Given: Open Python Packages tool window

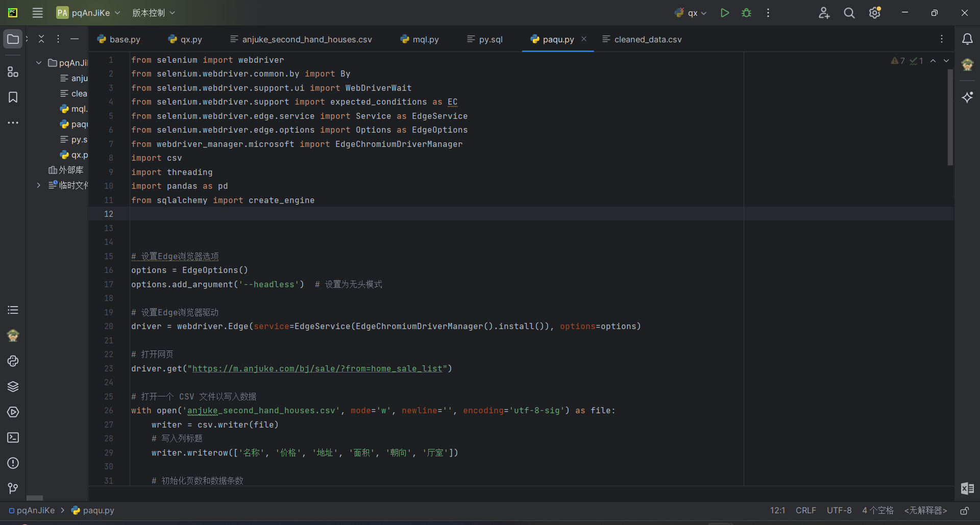Looking at the screenshot, I should [13, 386].
